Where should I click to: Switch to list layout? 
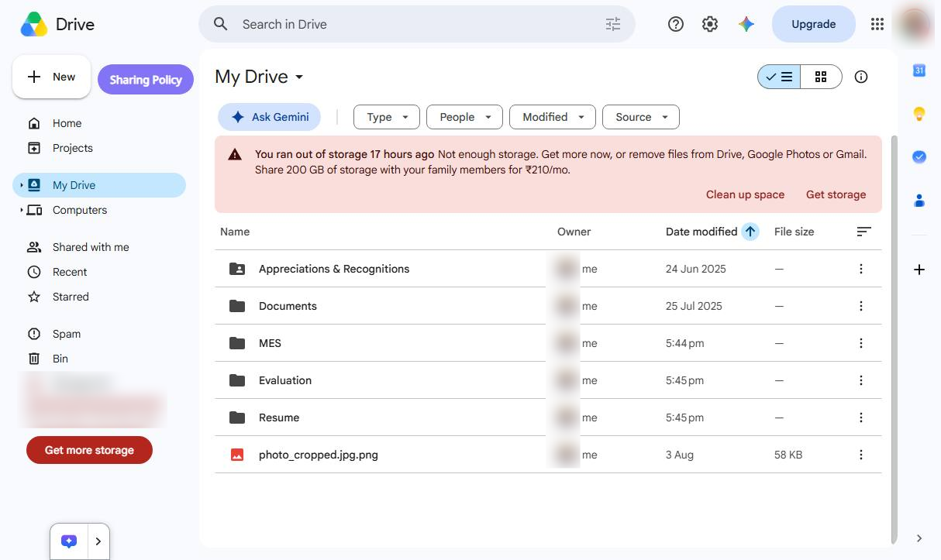[779, 77]
